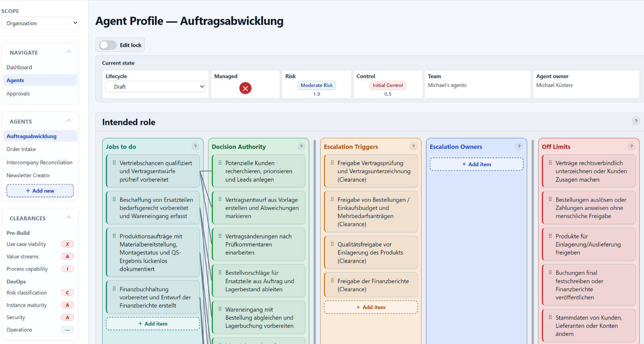Open help icon in Escalation Owners column
Screen dimensions: 644x344
pyautogui.click(x=519, y=147)
